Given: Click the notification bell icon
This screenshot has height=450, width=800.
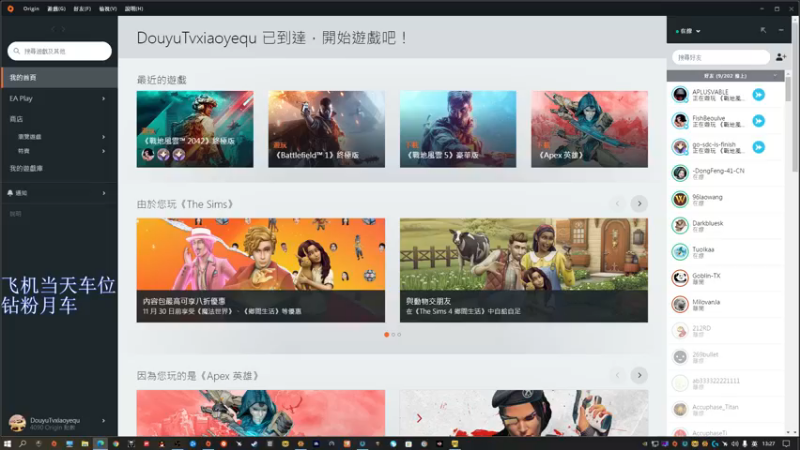Looking at the screenshot, I should click(x=10, y=193).
